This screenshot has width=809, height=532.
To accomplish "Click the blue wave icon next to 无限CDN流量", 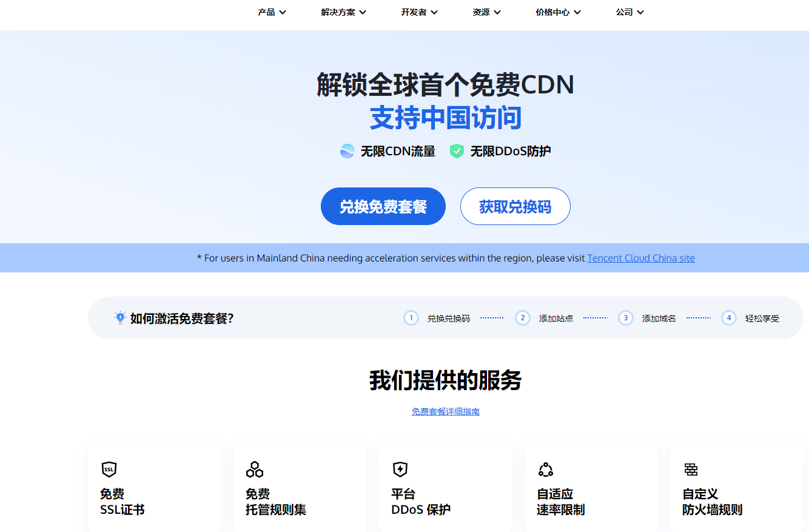I will pyautogui.click(x=347, y=150).
